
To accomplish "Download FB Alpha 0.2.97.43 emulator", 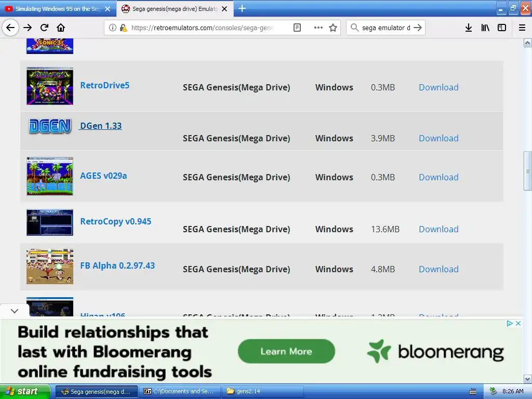I will coord(438,269).
